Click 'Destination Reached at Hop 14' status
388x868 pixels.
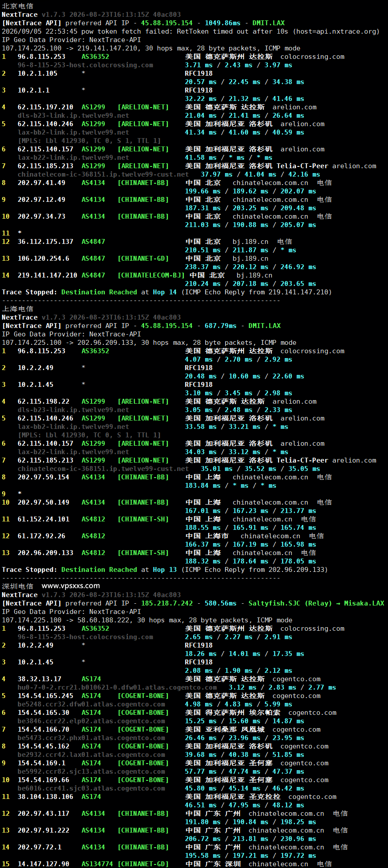(119, 292)
